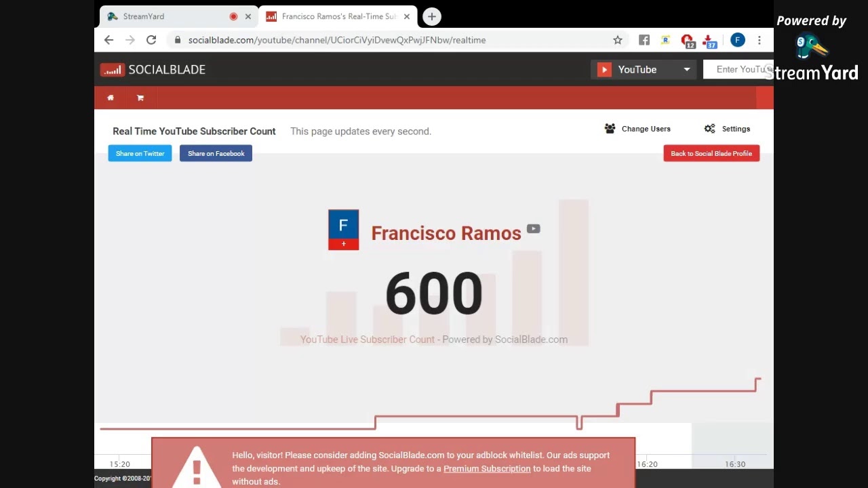Click the extension icon with badge 12
Viewport: 868px width, 488px height.
[688, 41]
